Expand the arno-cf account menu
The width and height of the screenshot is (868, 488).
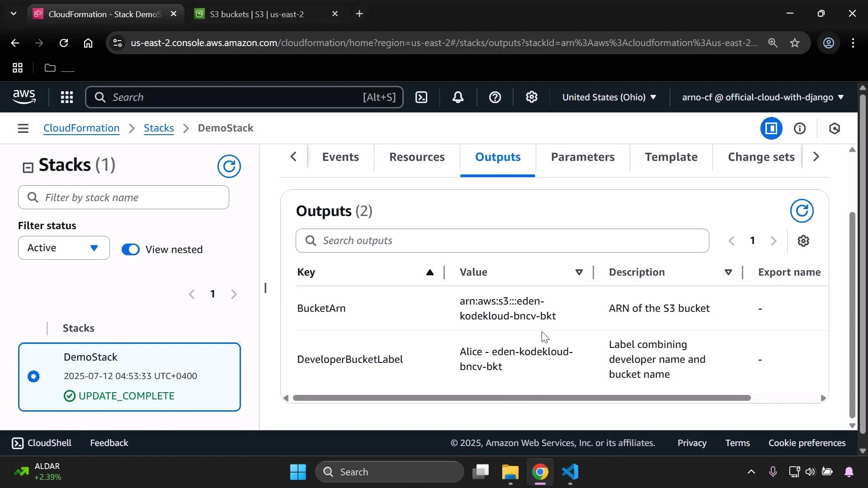762,97
